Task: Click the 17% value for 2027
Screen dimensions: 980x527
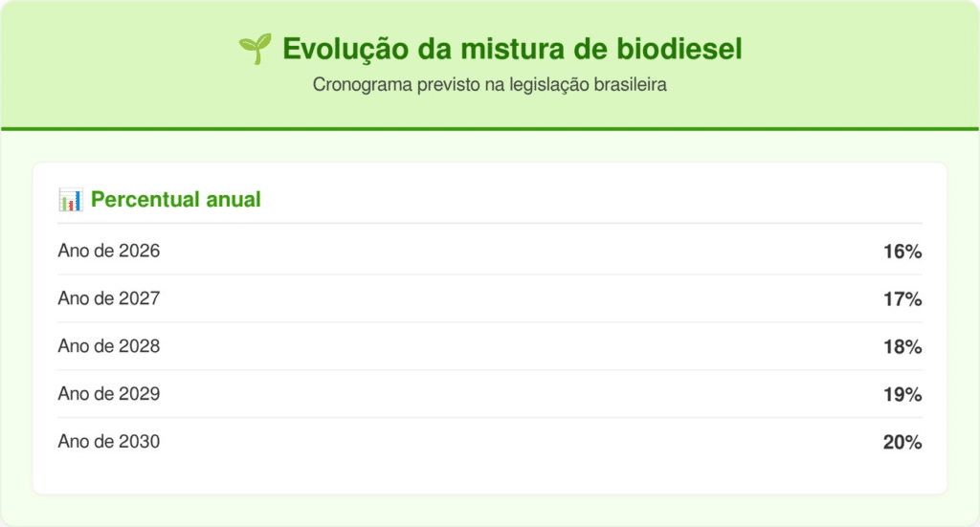Action: coord(902,299)
